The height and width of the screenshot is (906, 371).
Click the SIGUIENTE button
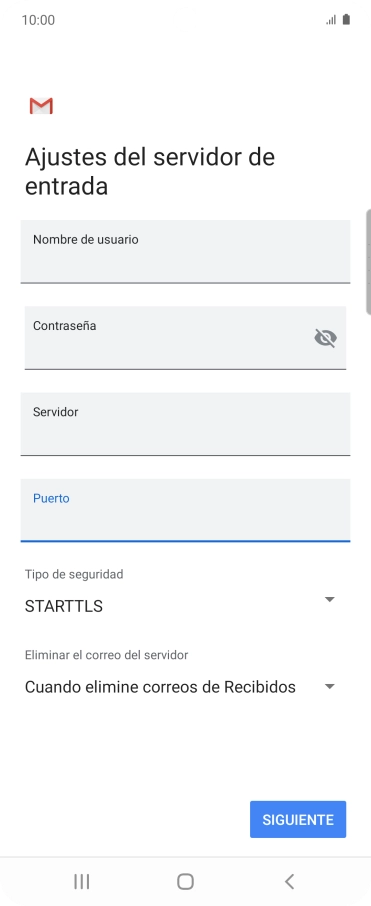coord(298,819)
